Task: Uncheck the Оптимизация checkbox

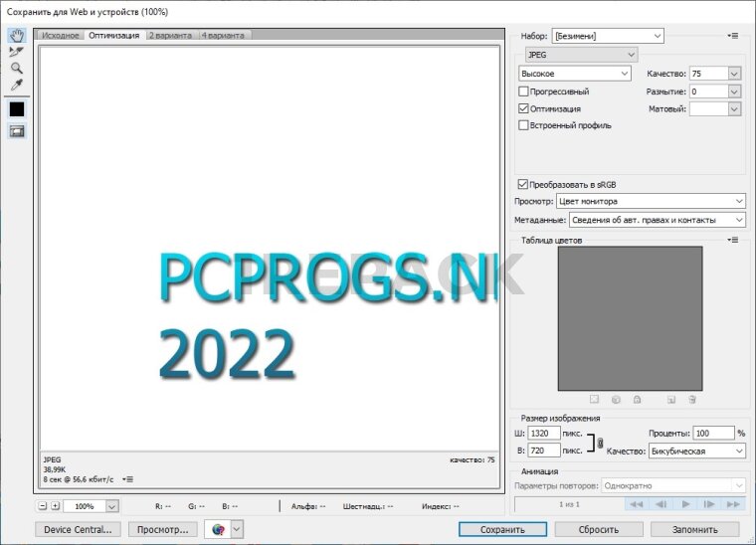Action: 524,108
